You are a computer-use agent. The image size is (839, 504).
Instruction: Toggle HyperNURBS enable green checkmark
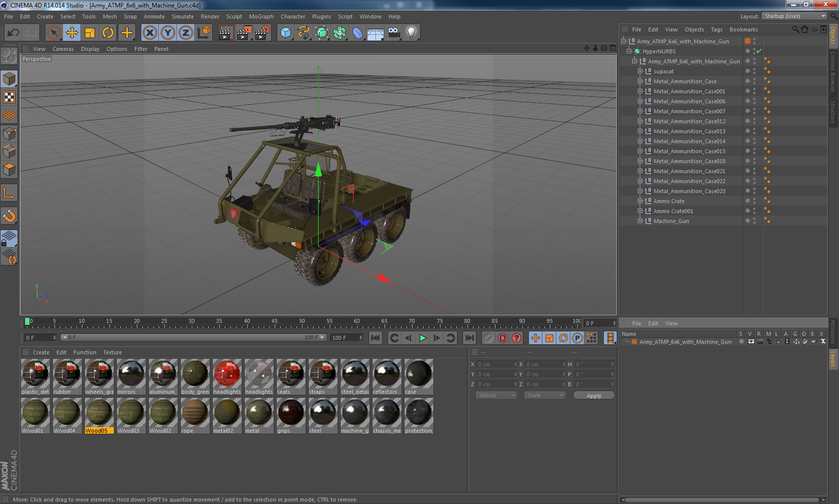pos(759,51)
